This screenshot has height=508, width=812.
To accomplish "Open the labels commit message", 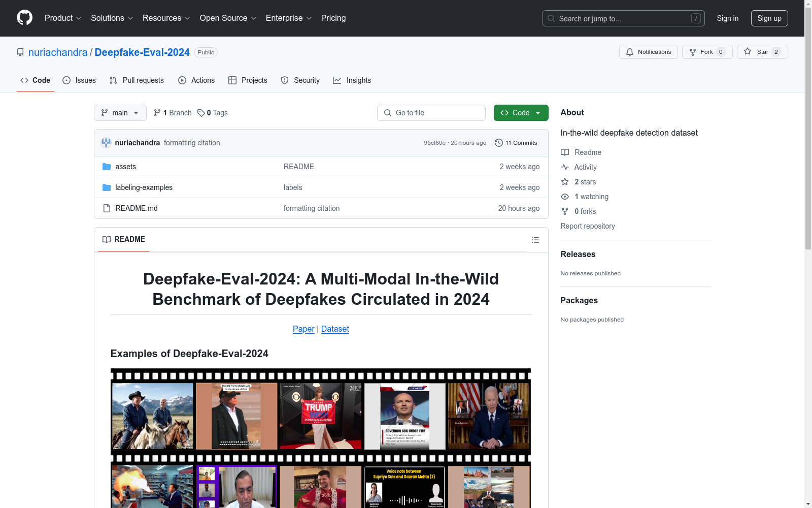I will (293, 187).
